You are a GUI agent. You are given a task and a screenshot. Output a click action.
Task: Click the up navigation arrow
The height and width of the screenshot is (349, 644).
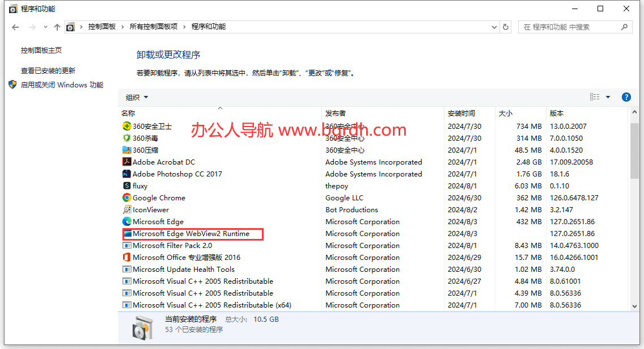[57, 27]
